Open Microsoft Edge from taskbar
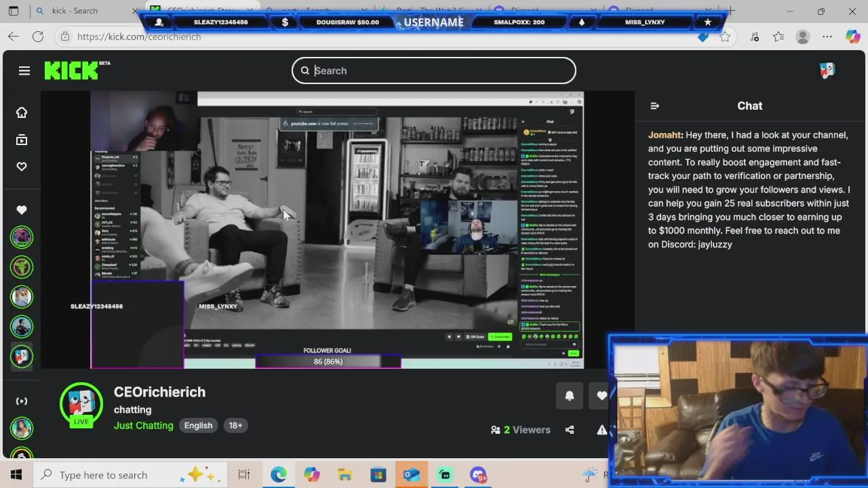Image resolution: width=868 pixels, height=488 pixels. tap(279, 474)
